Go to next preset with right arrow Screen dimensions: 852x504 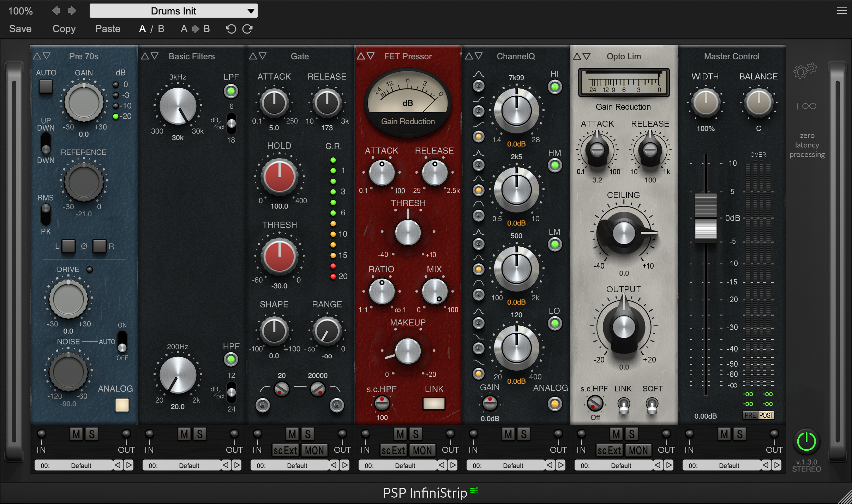[72, 11]
